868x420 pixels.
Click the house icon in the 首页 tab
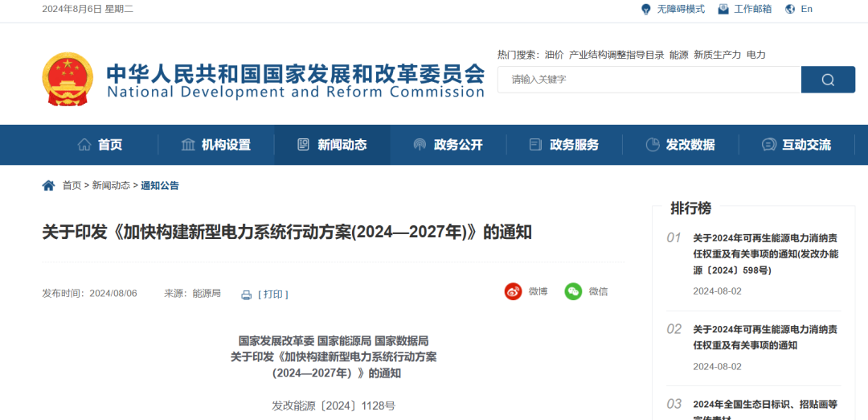84,145
